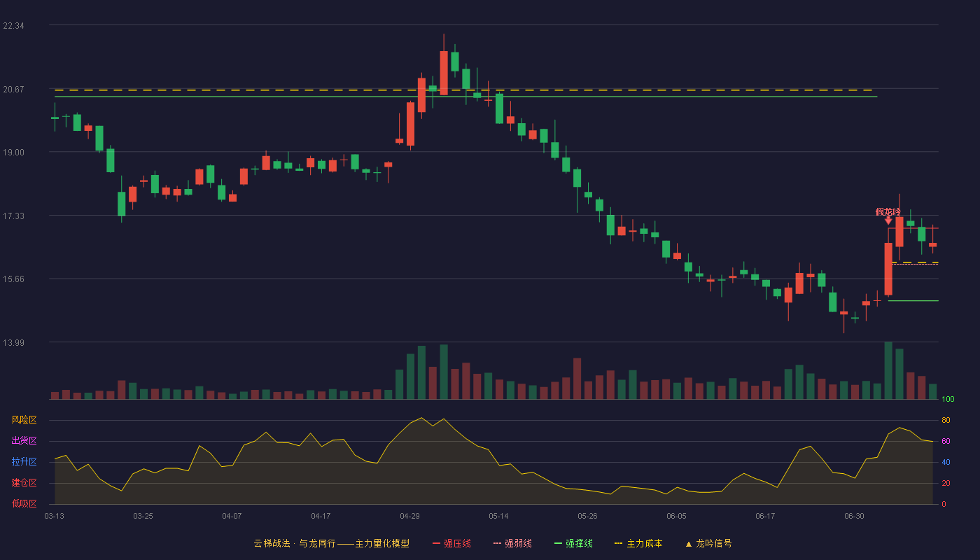The image size is (980, 560).
Task: Click the 03-13 date label
Action: (x=54, y=516)
